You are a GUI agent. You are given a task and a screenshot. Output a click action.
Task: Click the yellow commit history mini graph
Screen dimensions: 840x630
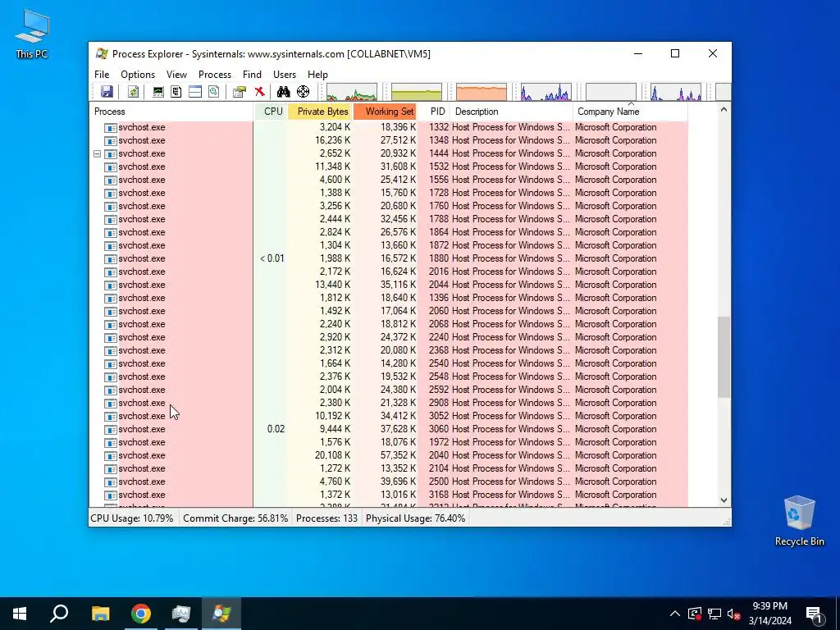click(x=417, y=92)
